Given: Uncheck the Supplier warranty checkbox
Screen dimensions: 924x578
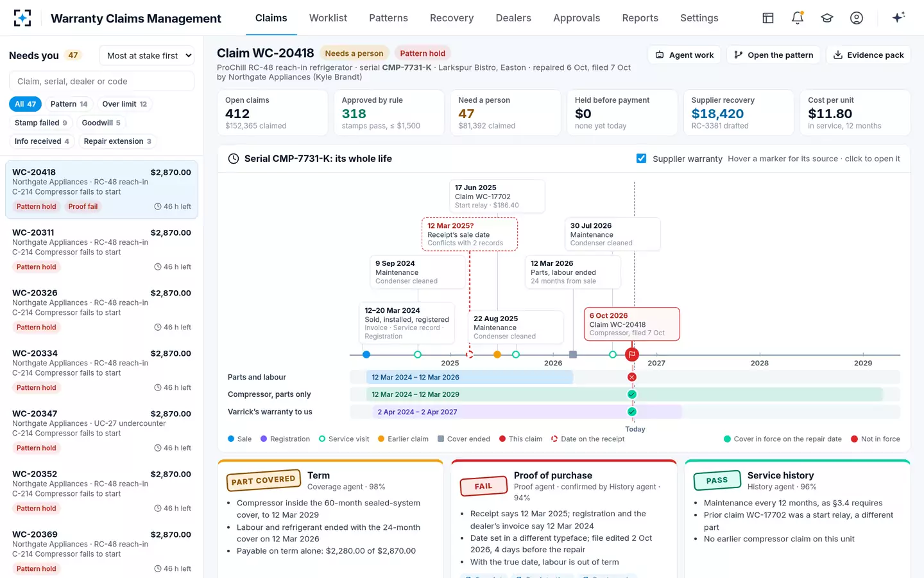Looking at the screenshot, I should coord(641,159).
